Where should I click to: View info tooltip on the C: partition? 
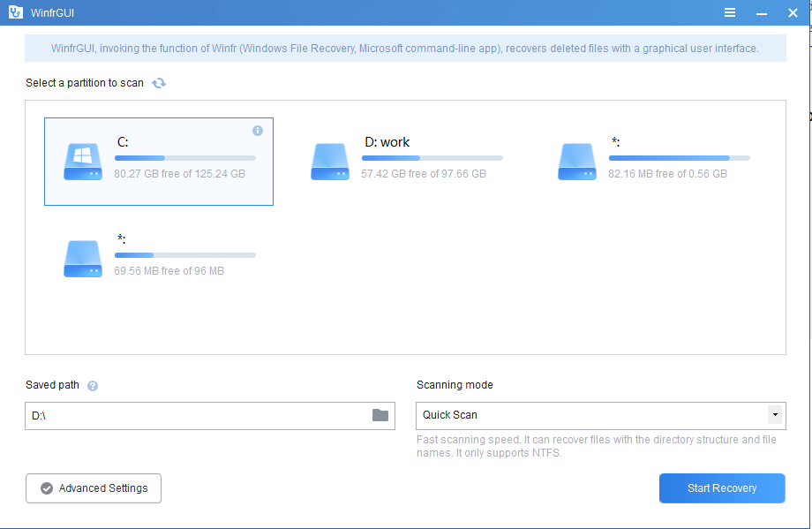tap(258, 130)
